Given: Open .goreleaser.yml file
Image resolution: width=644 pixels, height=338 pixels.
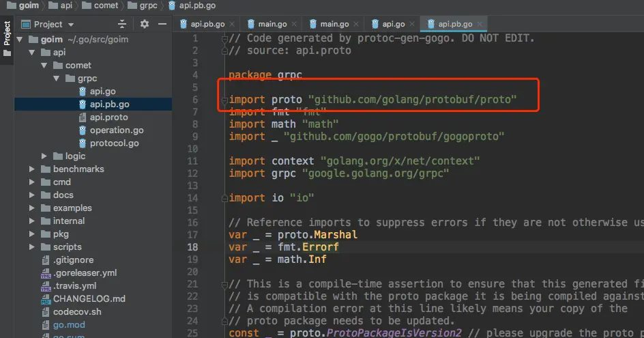Looking at the screenshot, I should click(x=85, y=273).
